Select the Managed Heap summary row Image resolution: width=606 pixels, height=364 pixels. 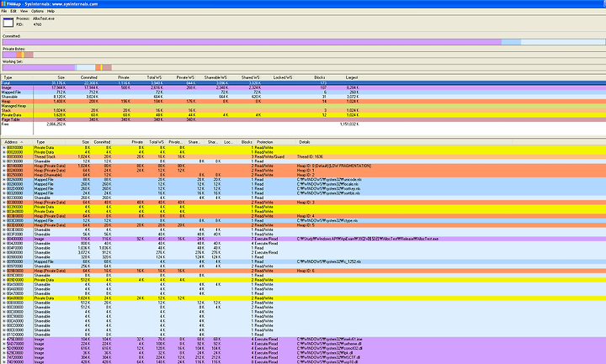(x=303, y=106)
